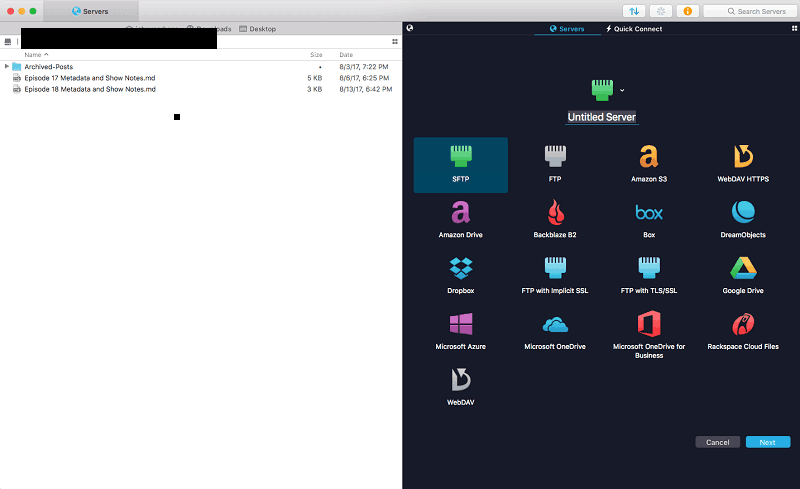Pick WebDAV HTTPS protocol

point(743,164)
